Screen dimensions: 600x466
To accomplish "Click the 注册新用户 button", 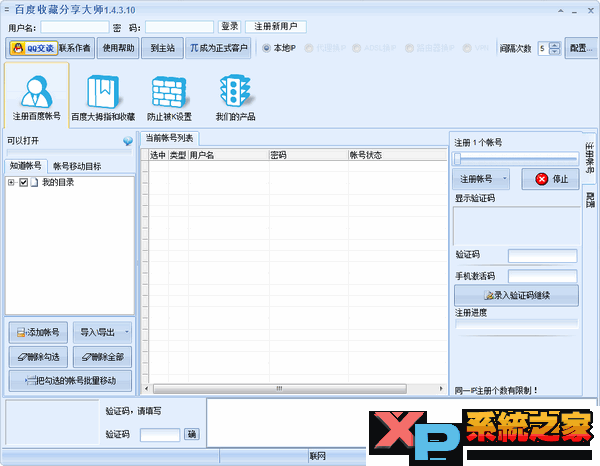I will [276, 26].
